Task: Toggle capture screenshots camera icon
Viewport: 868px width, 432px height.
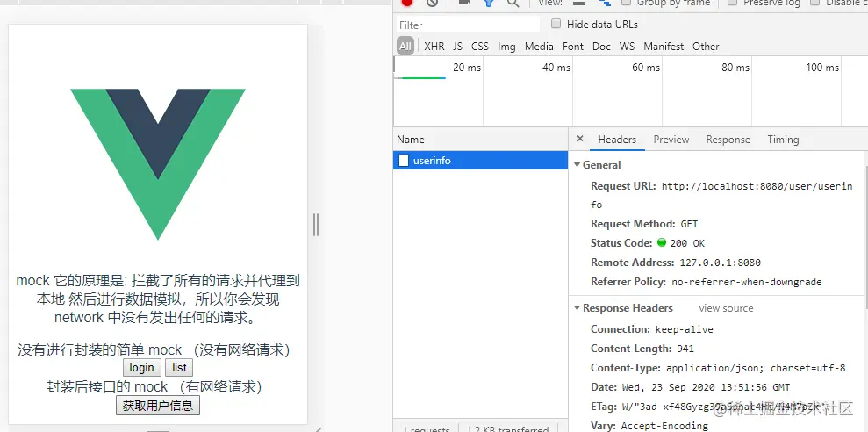Action: (x=464, y=3)
